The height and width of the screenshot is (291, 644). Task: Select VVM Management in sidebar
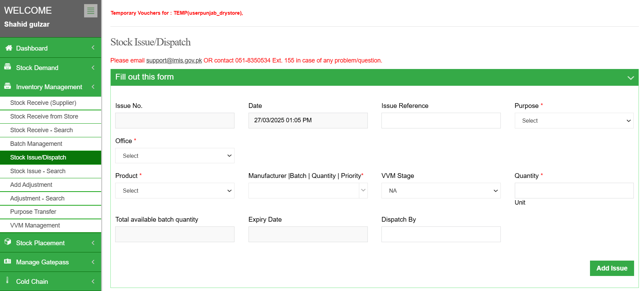coord(35,225)
